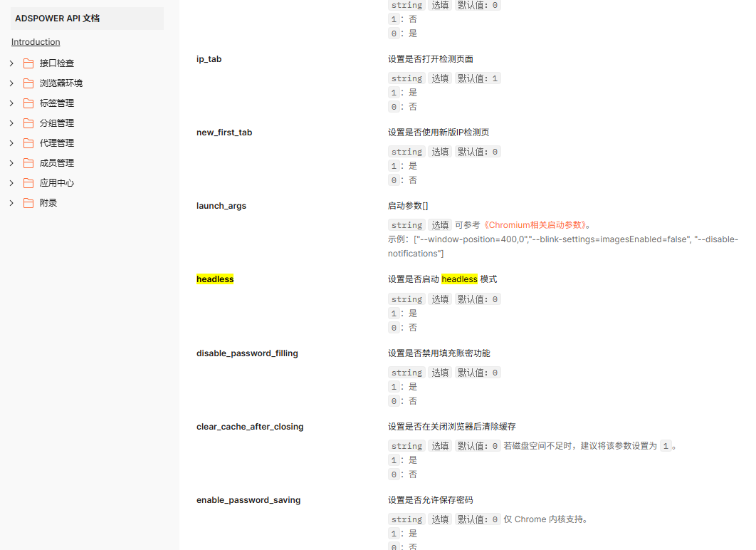Select 接口检查 in the sidebar tree

click(x=57, y=63)
